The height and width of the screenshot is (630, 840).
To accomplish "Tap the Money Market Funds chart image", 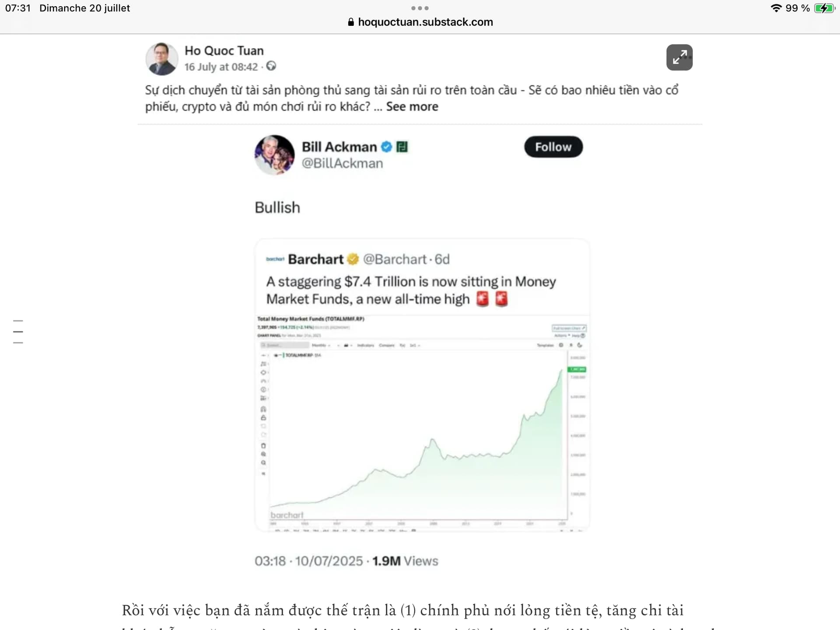I will [422, 422].
